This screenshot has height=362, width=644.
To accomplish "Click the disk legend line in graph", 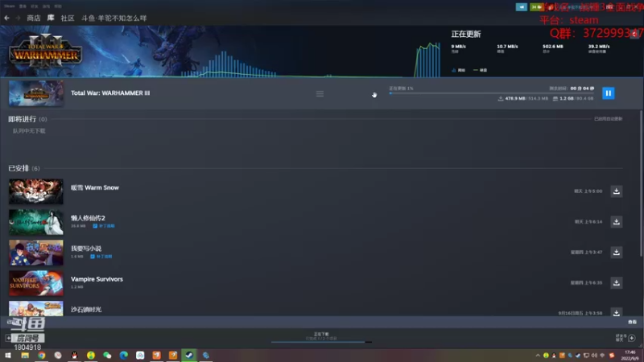I will point(476,70).
